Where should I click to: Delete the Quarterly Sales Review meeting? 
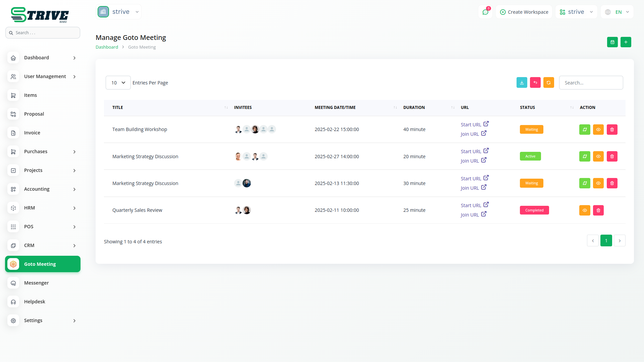[x=598, y=210]
